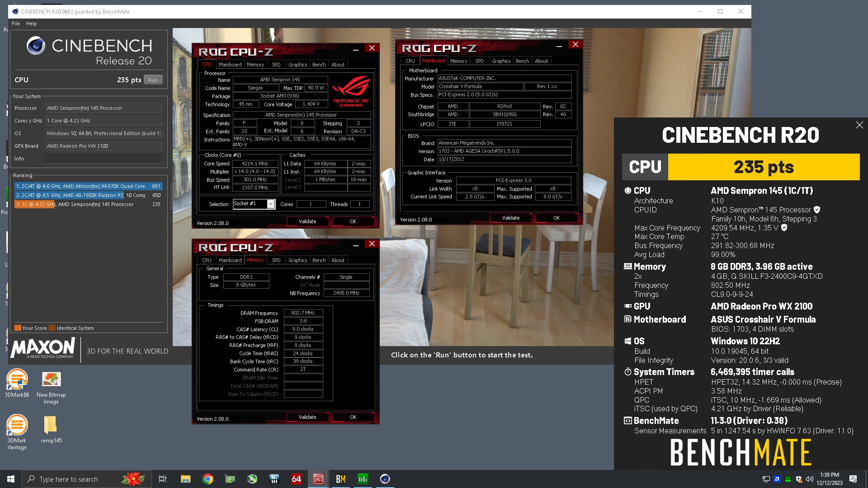Screen dimensions: 868x488
Task: Switch to the BenchMate BM taskbar icon
Action: point(340,479)
